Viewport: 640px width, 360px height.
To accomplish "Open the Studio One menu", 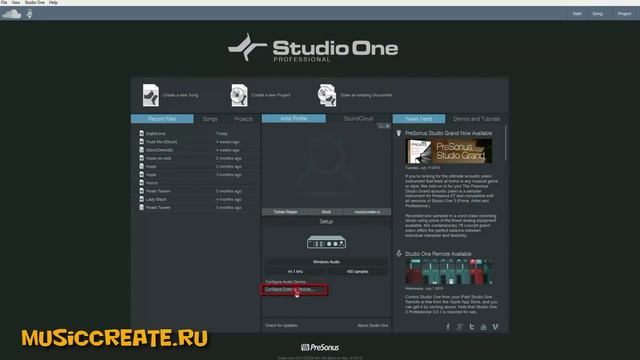I will (35, 2).
